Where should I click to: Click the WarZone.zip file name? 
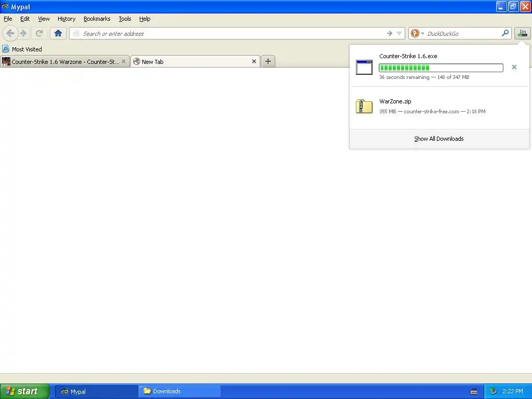click(395, 101)
